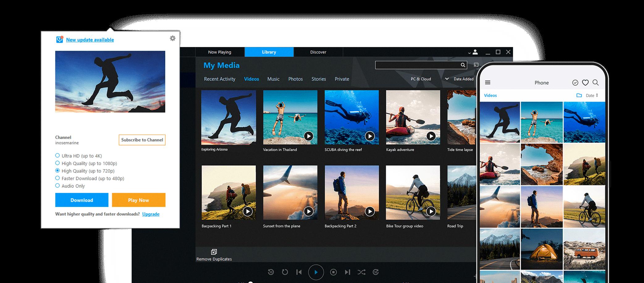Viewport: 644px width, 283px height.
Task: Play the Sunset from the plane video
Action: pyautogui.click(x=309, y=212)
